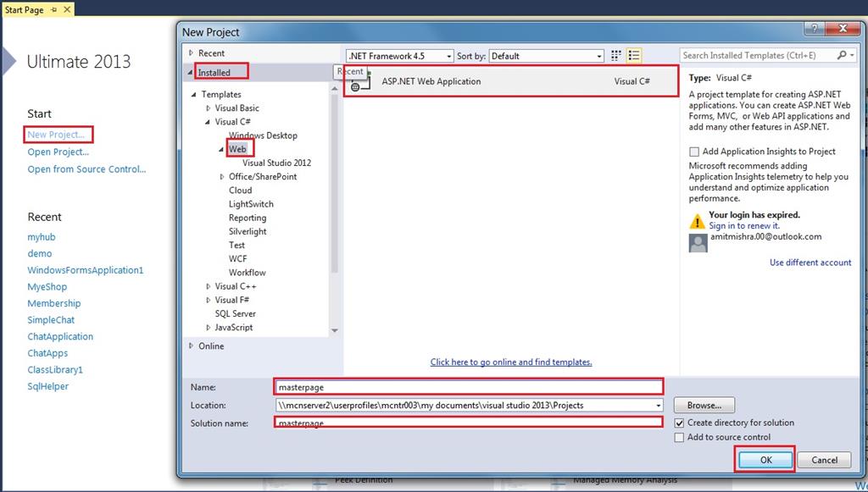Open recent project ChatApplication
868x492 pixels.
pos(60,337)
